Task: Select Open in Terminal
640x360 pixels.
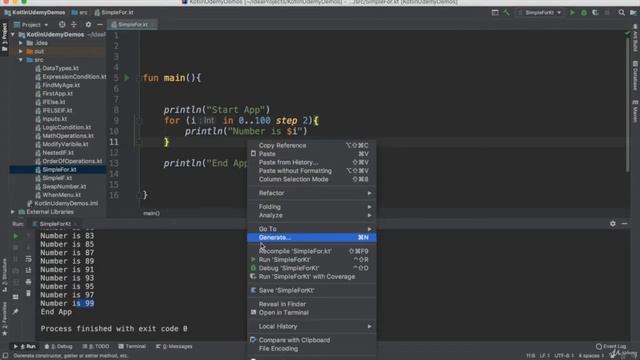Action: [x=312, y=313]
